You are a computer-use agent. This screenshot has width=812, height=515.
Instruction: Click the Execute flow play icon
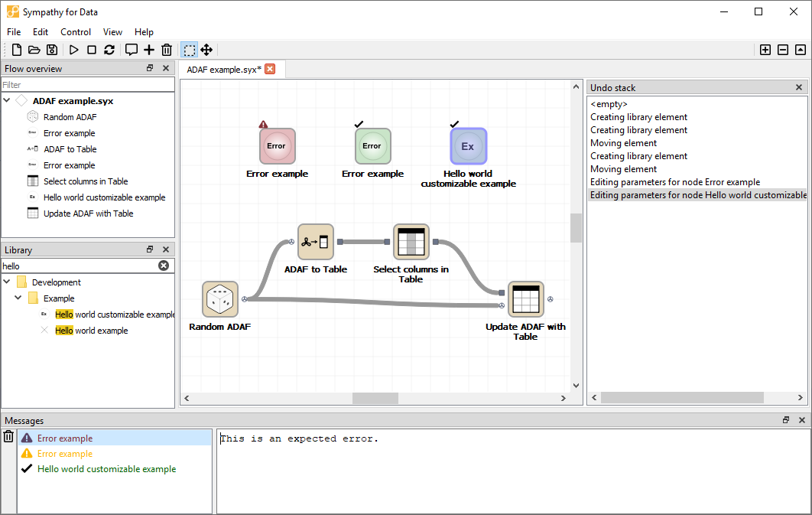(74, 50)
